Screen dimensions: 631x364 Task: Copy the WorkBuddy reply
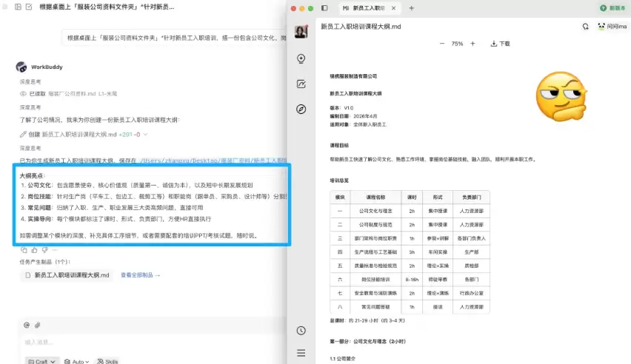click(24, 250)
